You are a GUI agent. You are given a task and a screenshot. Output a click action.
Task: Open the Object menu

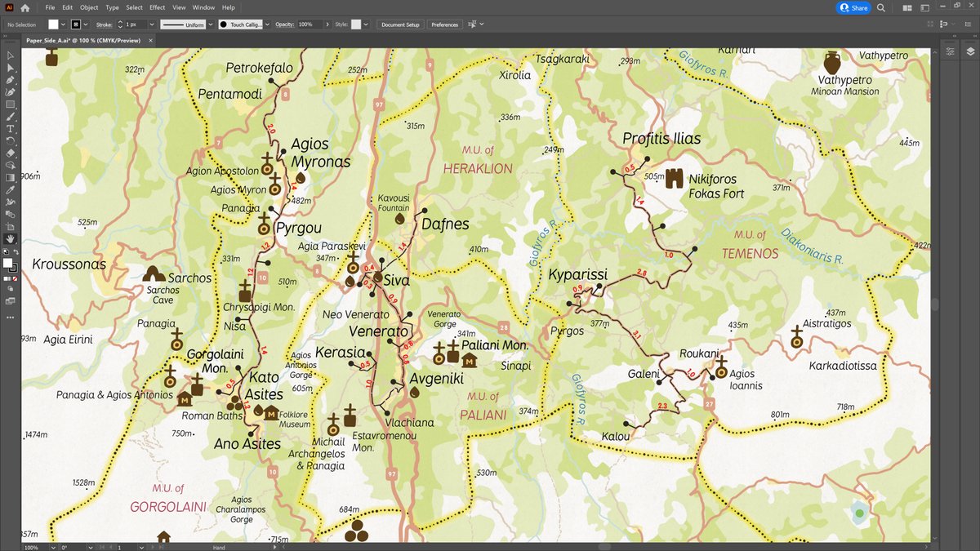pyautogui.click(x=89, y=7)
